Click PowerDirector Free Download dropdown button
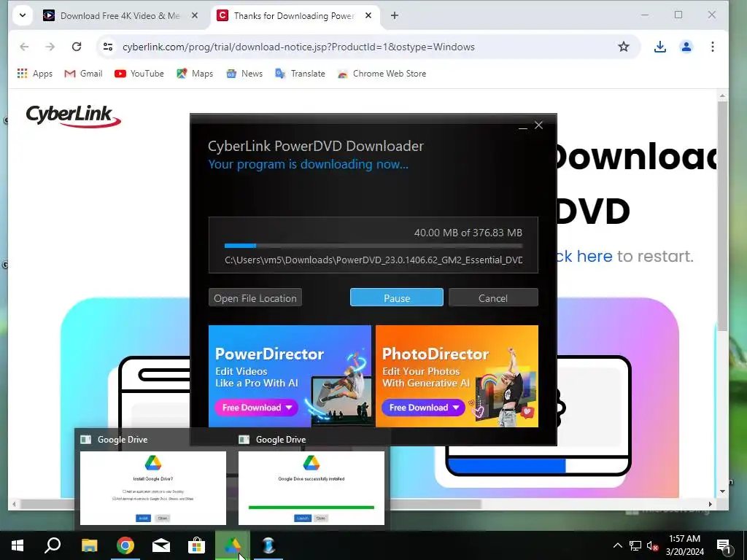 pos(257,408)
